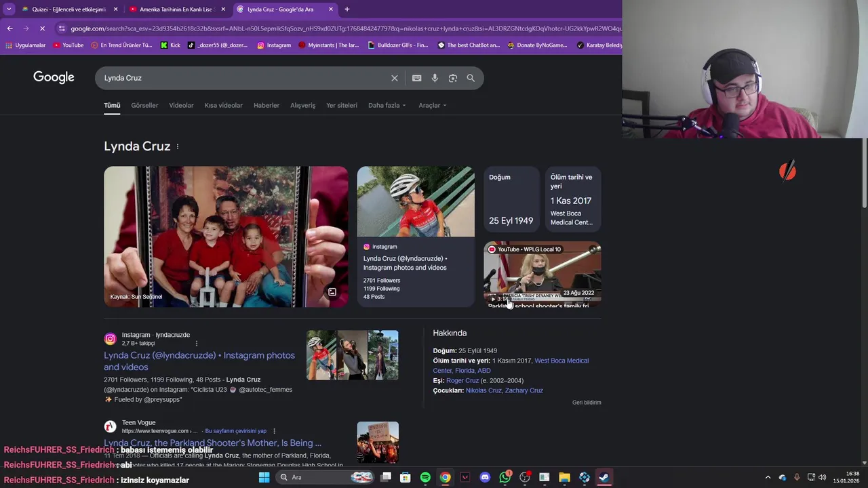868x488 pixels.
Task: Switch to the Yer siteleri tab
Action: click(x=342, y=106)
